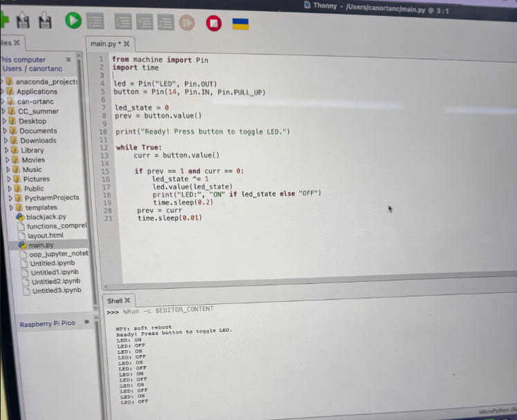Expand the CC_summer folder
The image size is (517, 420).
(3, 111)
